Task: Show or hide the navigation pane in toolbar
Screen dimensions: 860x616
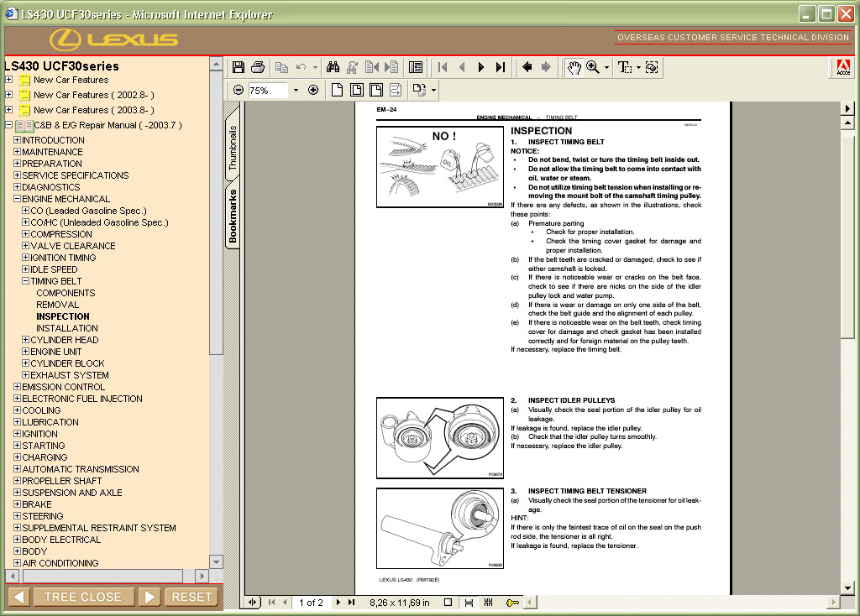Action: pyautogui.click(x=416, y=67)
